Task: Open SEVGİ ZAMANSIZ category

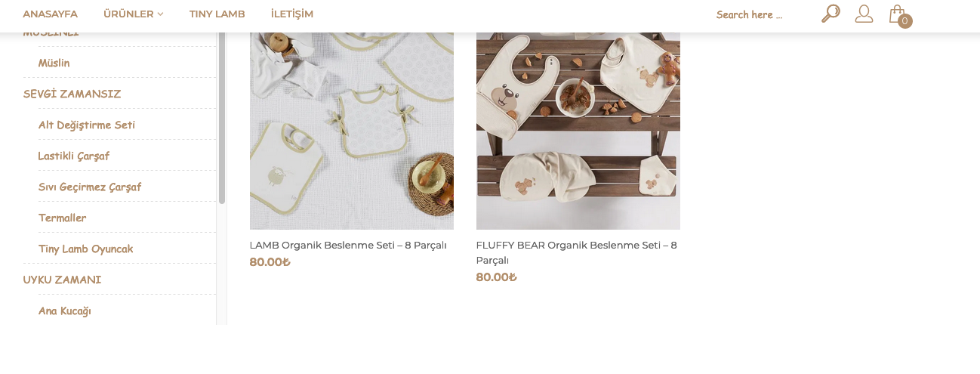Action: (72, 94)
